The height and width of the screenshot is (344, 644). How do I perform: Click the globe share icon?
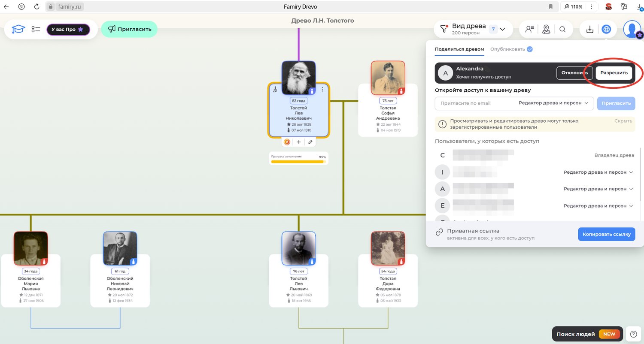[x=606, y=29]
